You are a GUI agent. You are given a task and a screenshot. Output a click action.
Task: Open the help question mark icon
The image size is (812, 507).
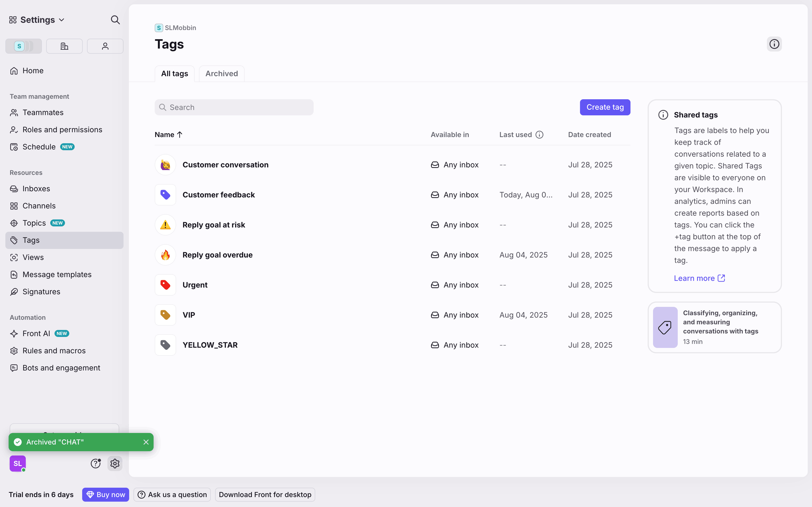pos(96,464)
